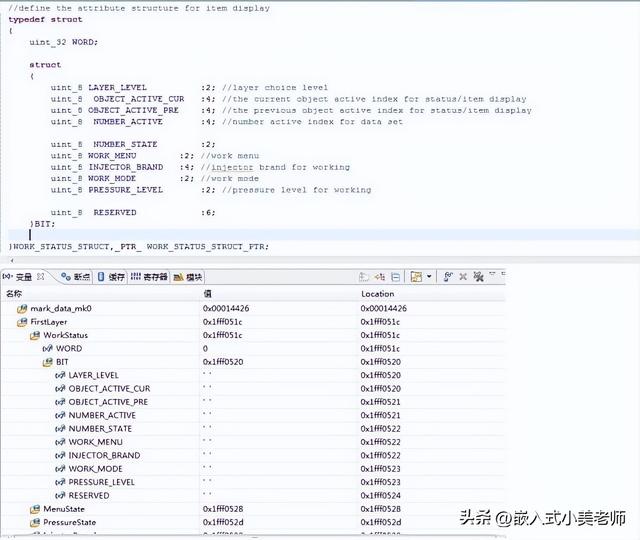
Task: Click the PRESSURE_LEVEL variable icon
Action: (60, 482)
